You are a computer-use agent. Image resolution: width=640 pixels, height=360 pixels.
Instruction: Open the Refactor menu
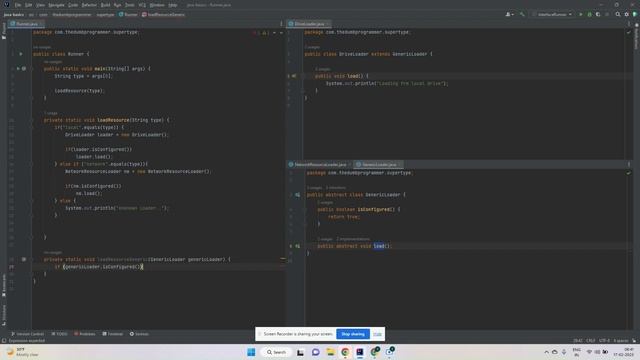pos(89,5)
